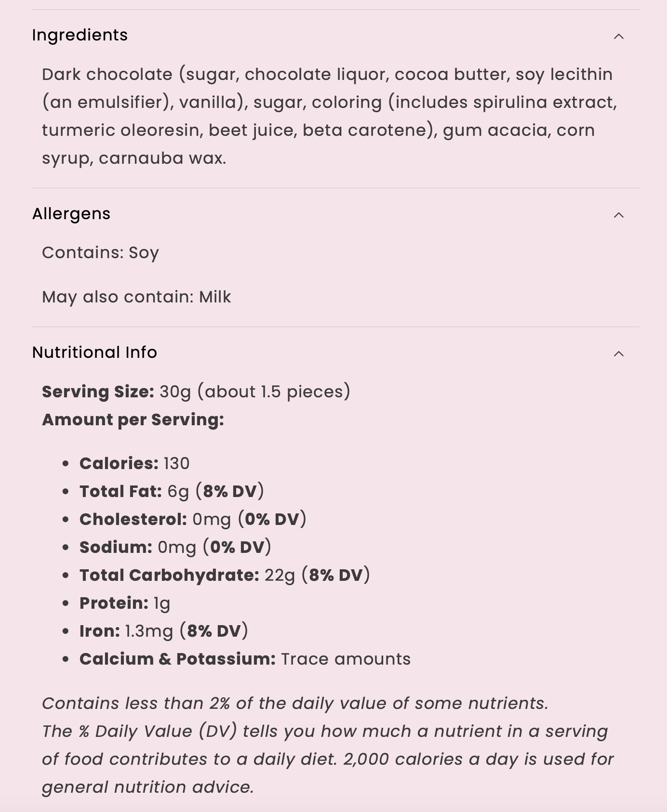Click the dark chocolate ingredients paragraph
Viewport: 667px width, 812px height.
point(328,116)
